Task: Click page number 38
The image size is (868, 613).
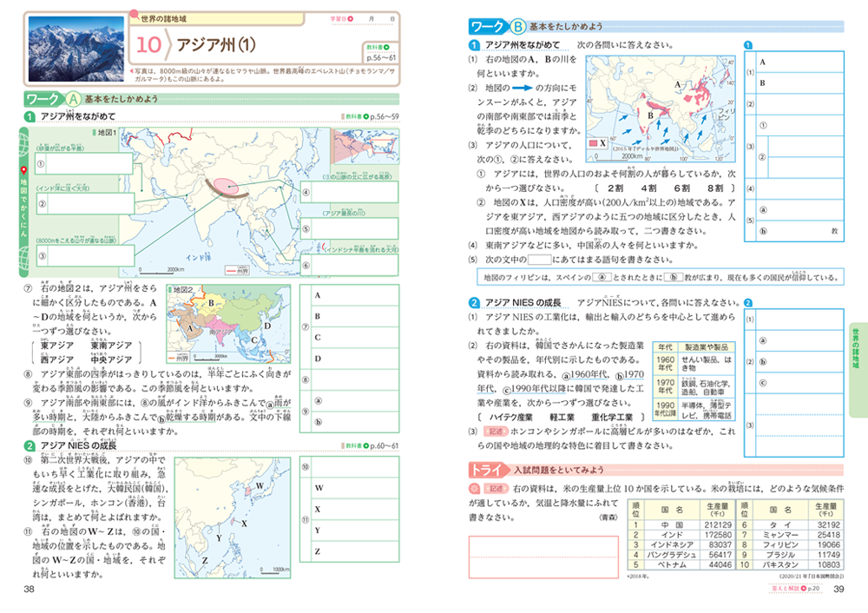Action: coord(30,589)
